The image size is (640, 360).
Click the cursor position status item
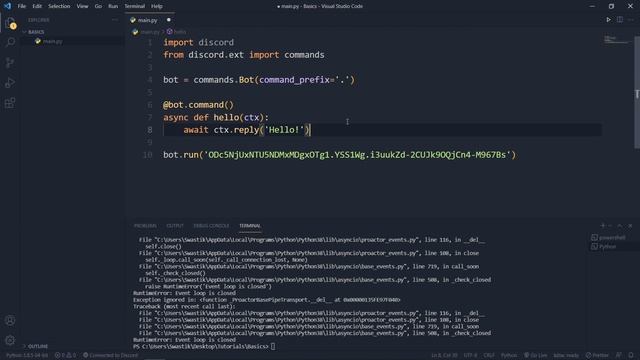444,355
